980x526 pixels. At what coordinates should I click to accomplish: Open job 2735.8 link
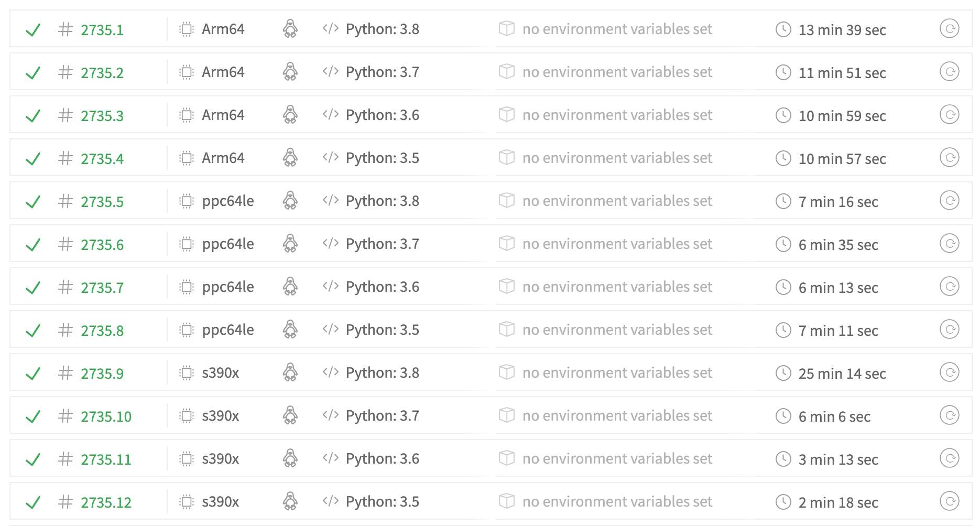[x=102, y=331]
